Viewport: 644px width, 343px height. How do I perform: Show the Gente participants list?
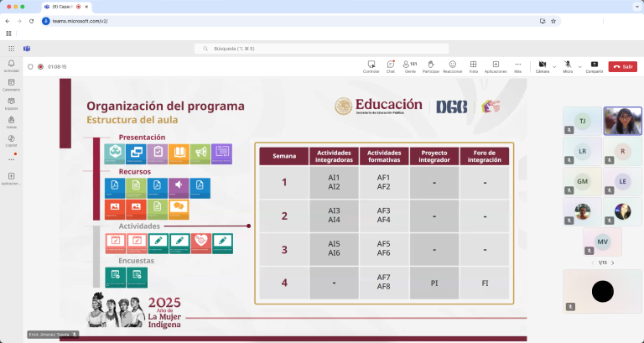tap(411, 65)
